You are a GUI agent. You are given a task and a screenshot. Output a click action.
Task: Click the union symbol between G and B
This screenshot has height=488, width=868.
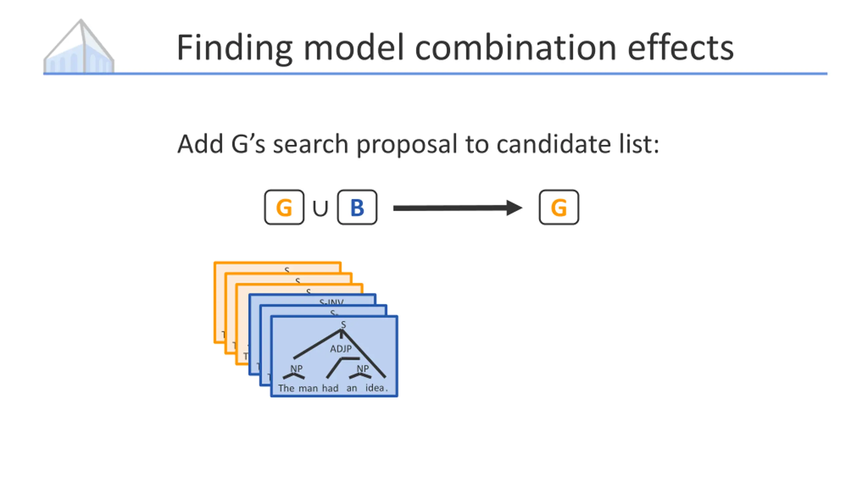(320, 208)
